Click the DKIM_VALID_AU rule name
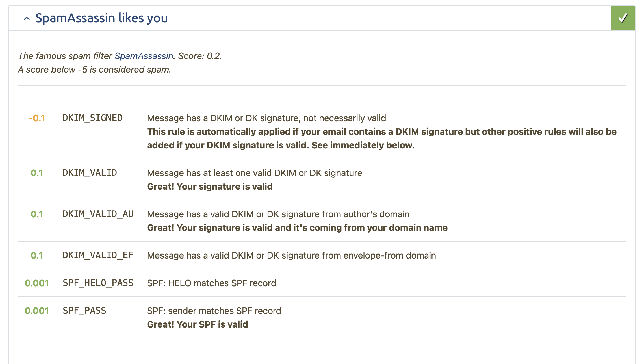642x364 pixels. (98, 214)
